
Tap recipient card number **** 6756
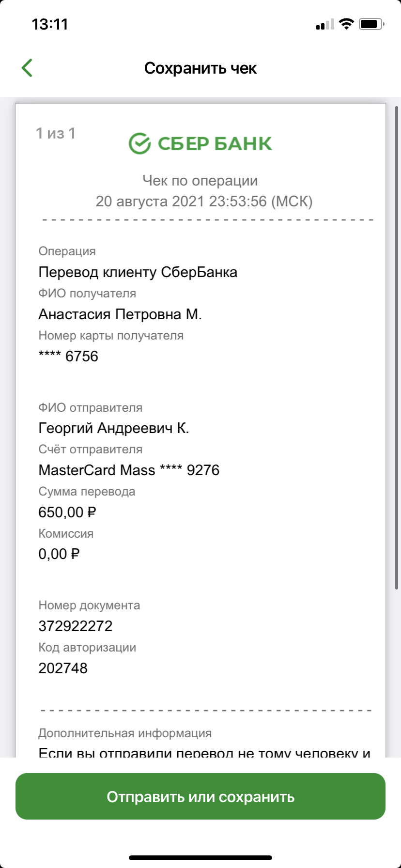68,356
